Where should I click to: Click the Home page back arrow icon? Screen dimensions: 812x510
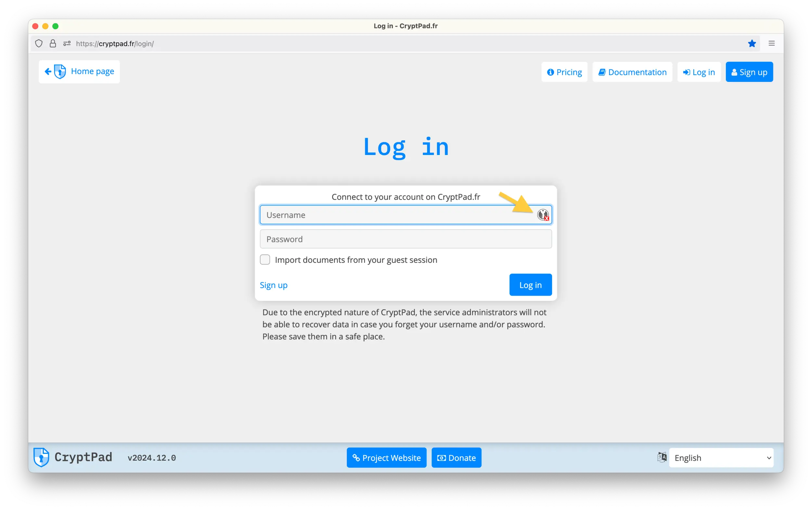(48, 71)
